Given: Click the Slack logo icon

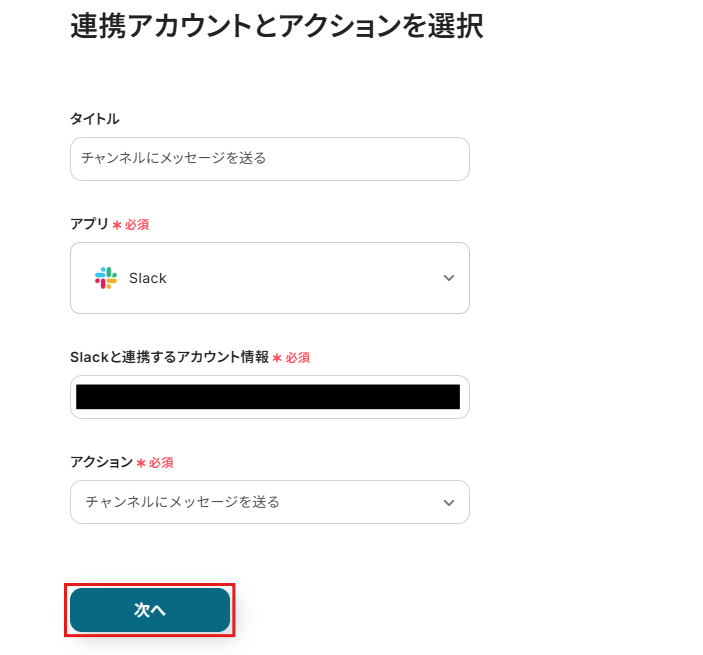Looking at the screenshot, I should pyautogui.click(x=106, y=278).
